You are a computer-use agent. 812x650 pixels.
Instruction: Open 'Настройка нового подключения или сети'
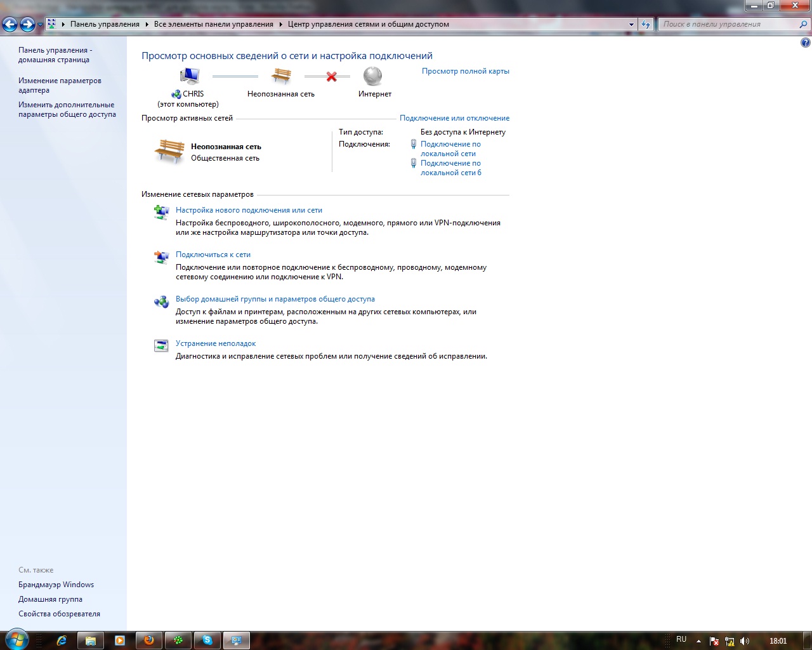pos(249,210)
